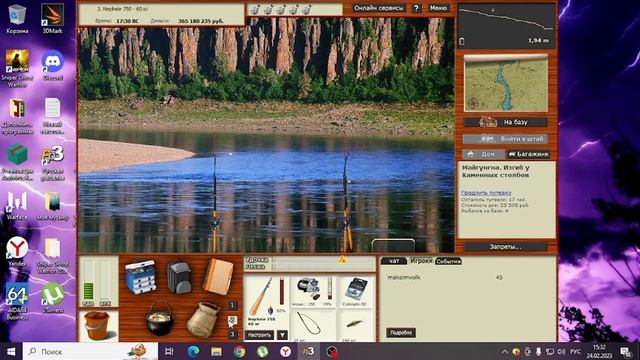The image size is (640, 360).
Task: Switch to the Чат tab
Action: click(x=394, y=261)
